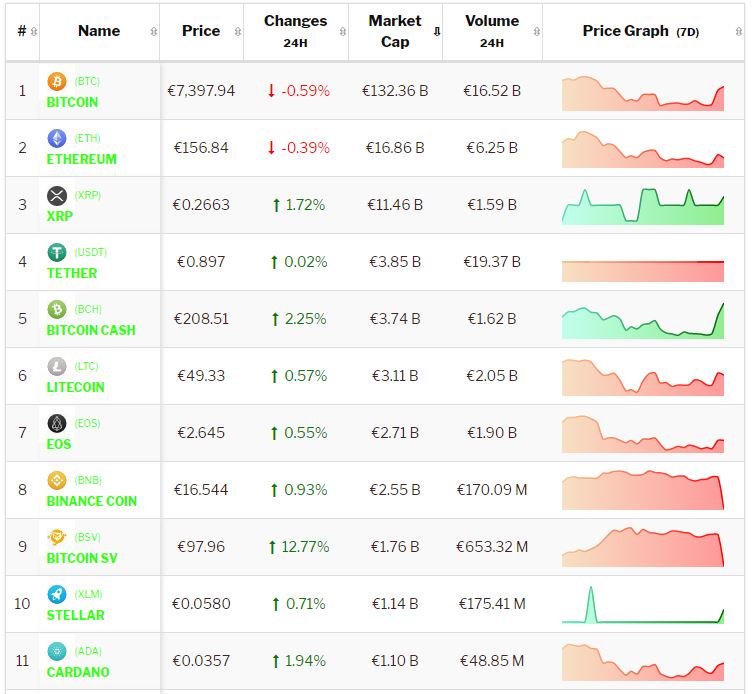
Task: Click the Tether green logo icon
Action: click(x=57, y=252)
